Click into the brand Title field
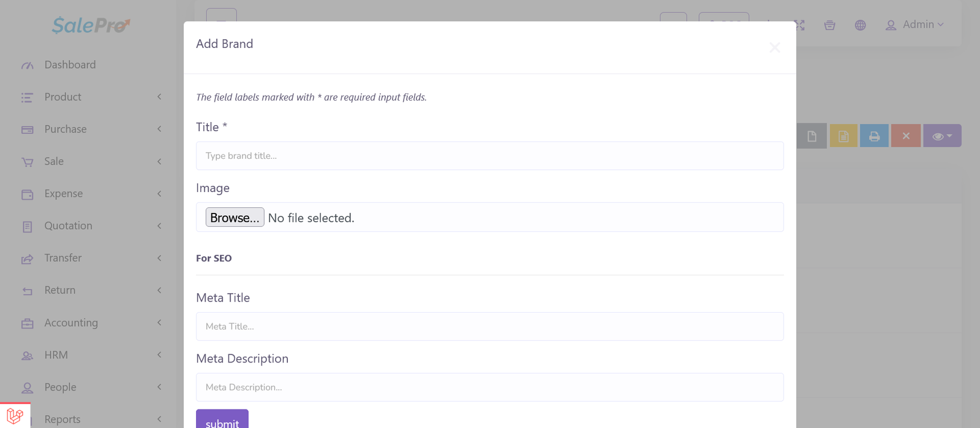 tap(489, 156)
